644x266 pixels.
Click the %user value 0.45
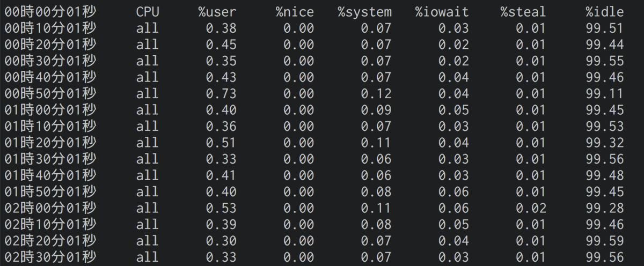pos(221,45)
